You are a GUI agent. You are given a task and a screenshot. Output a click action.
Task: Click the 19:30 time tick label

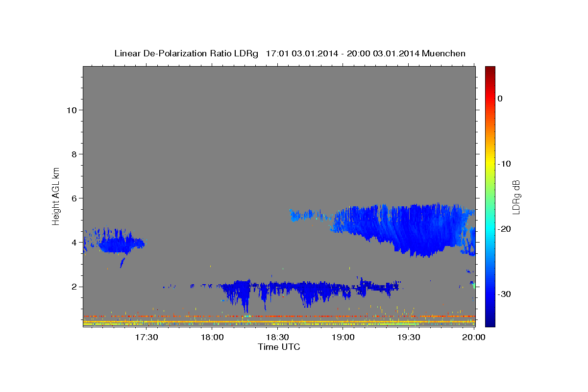click(408, 337)
